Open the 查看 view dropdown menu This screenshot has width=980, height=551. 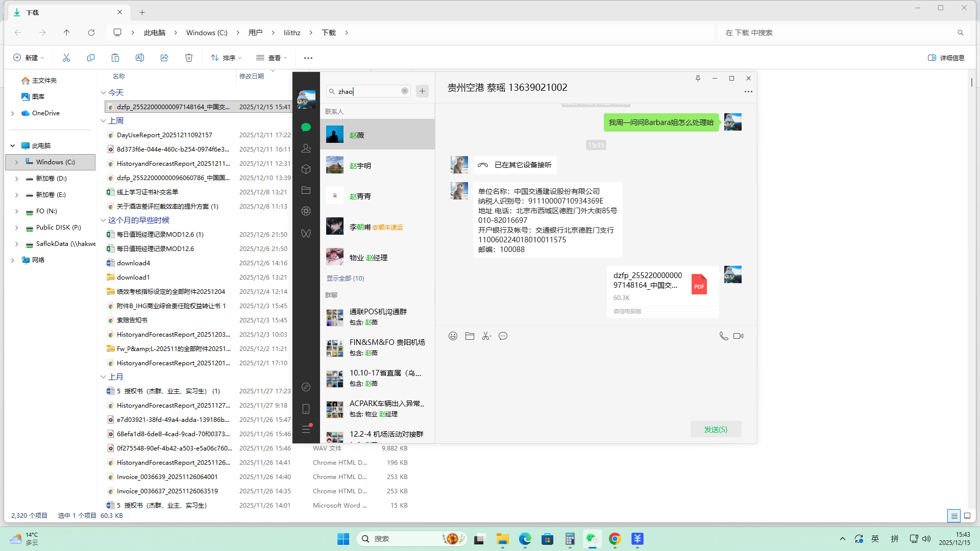point(272,58)
